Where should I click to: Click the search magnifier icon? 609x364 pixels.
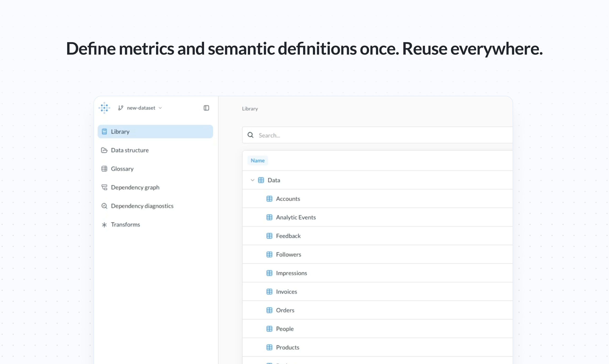(x=250, y=135)
